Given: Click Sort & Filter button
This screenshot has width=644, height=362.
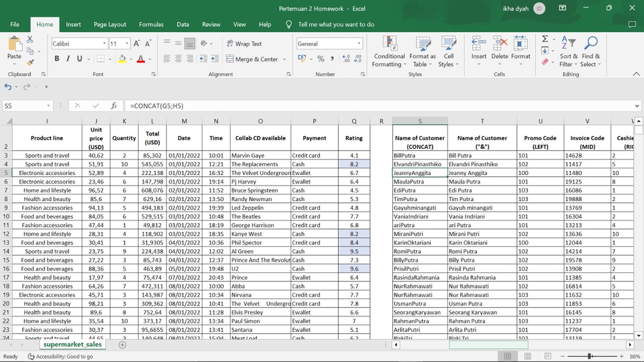Looking at the screenshot, I should coord(568,52).
